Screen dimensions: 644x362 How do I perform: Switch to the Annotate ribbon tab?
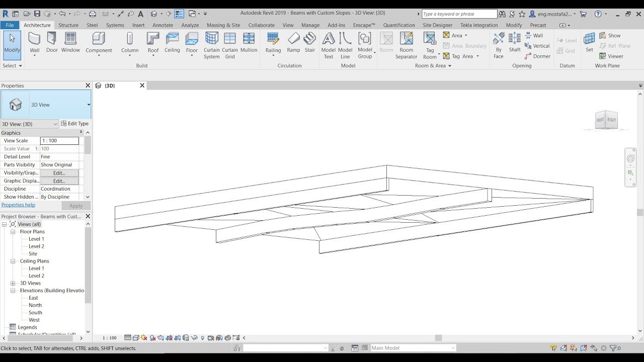click(x=163, y=25)
